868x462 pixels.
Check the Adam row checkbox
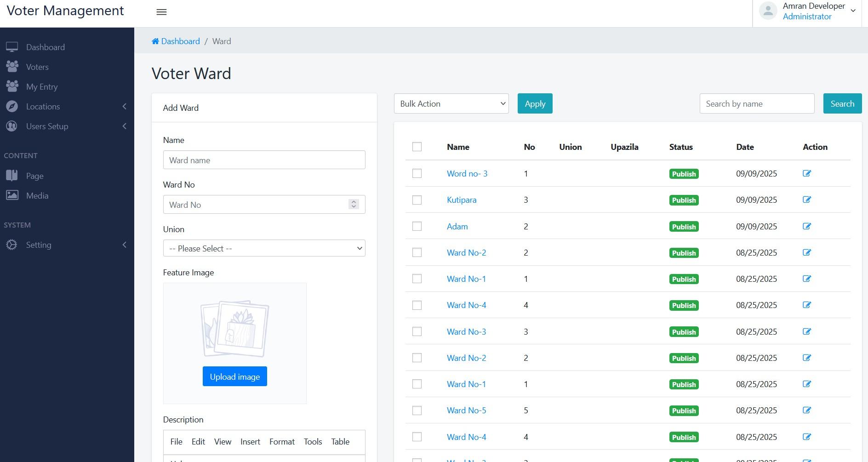point(417,226)
